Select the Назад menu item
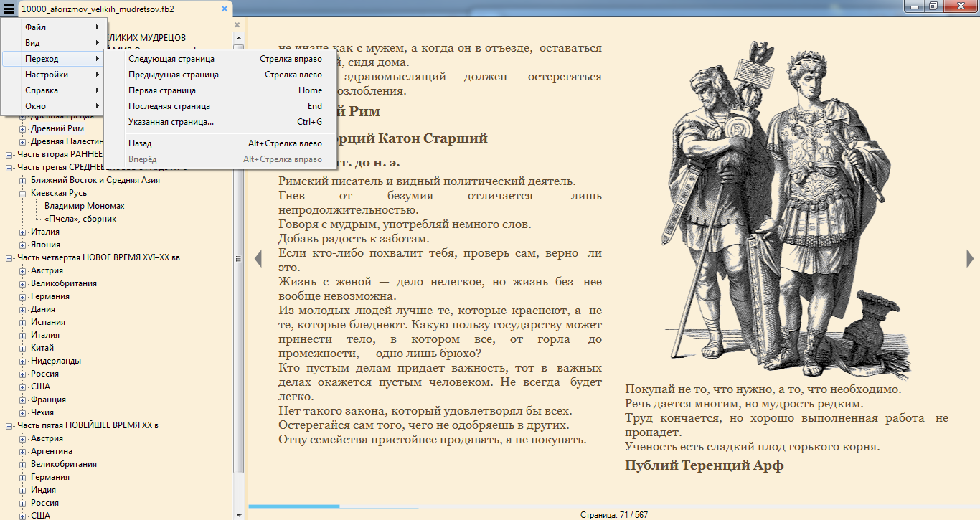980x520 pixels. [x=140, y=143]
